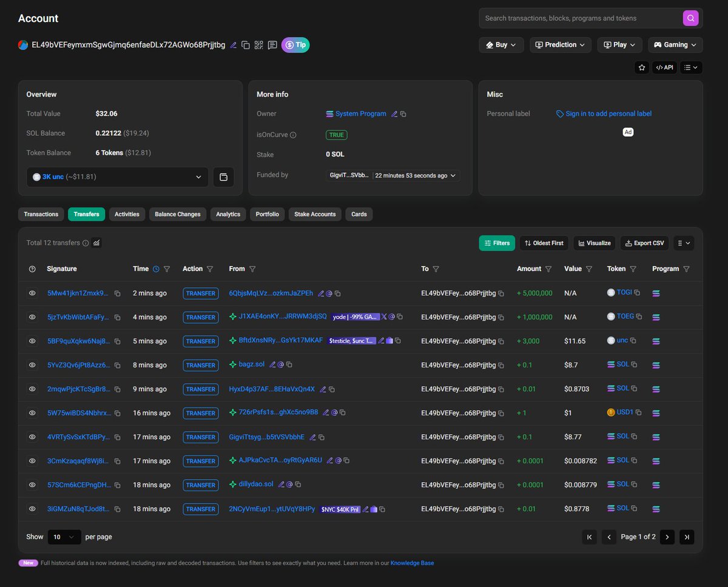The height and width of the screenshot is (587, 728).
Task: Show the account QR code
Action: (259, 45)
